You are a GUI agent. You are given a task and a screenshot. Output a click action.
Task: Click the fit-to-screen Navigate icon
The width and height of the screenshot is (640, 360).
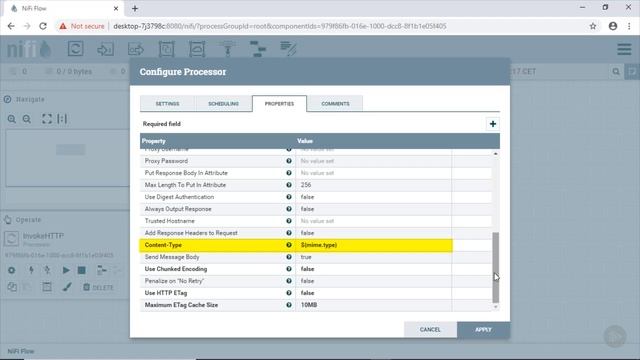coord(47,119)
